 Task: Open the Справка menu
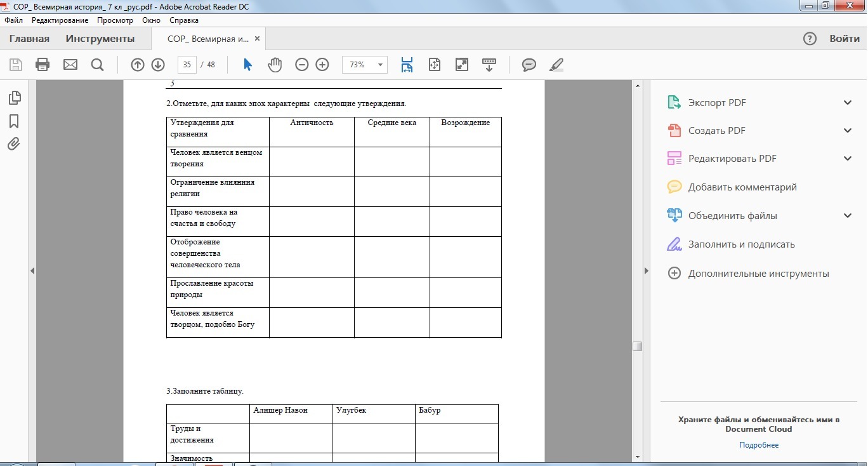point(184,20)
